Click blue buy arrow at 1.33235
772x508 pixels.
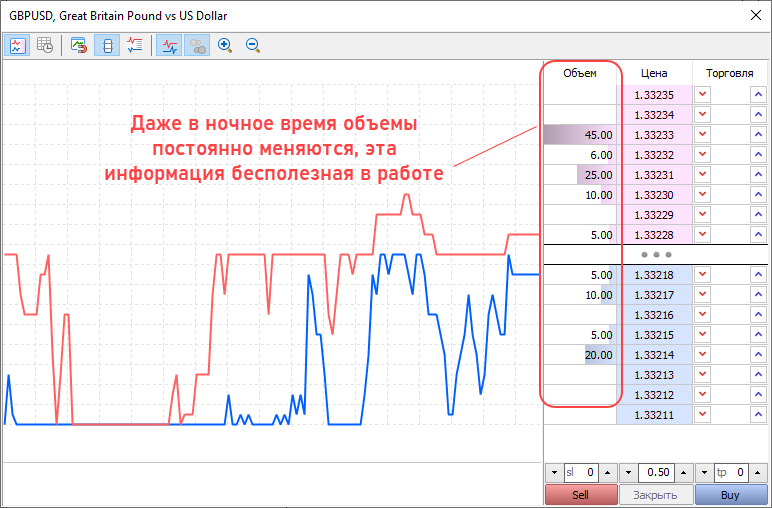[758, 95]
